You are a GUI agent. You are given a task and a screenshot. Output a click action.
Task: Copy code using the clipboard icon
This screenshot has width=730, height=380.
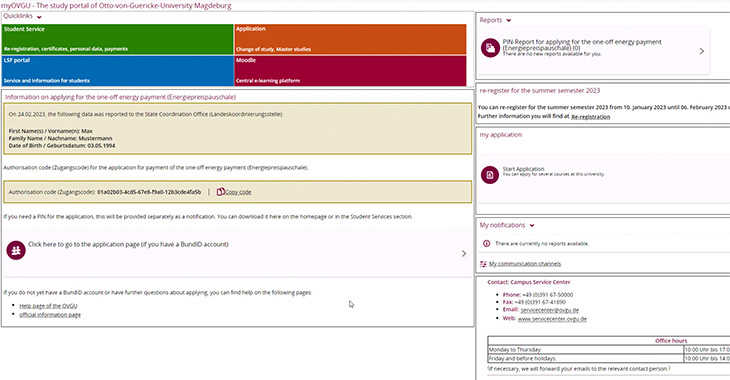221,191
